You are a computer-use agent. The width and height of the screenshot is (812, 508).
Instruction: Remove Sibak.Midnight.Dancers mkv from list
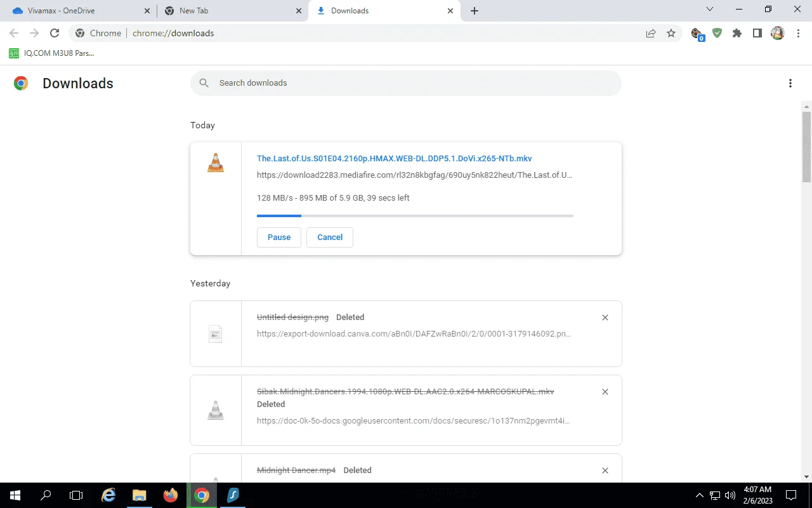[x=605, y=392]
